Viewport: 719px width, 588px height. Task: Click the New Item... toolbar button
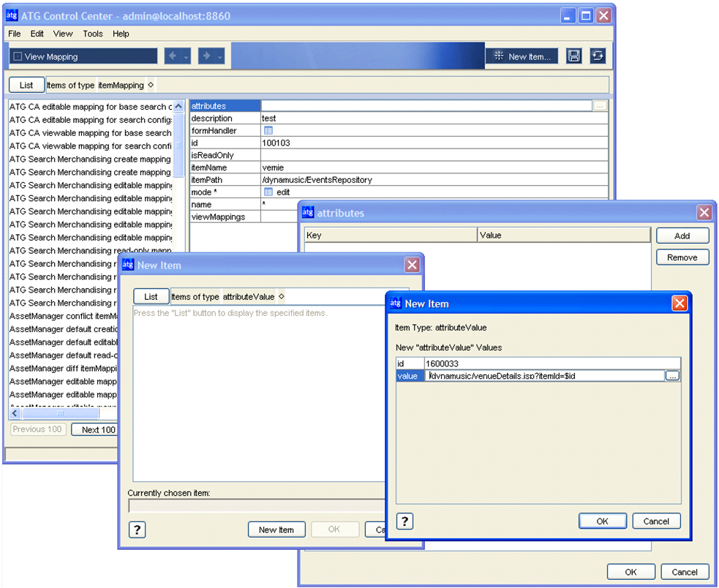522,56
